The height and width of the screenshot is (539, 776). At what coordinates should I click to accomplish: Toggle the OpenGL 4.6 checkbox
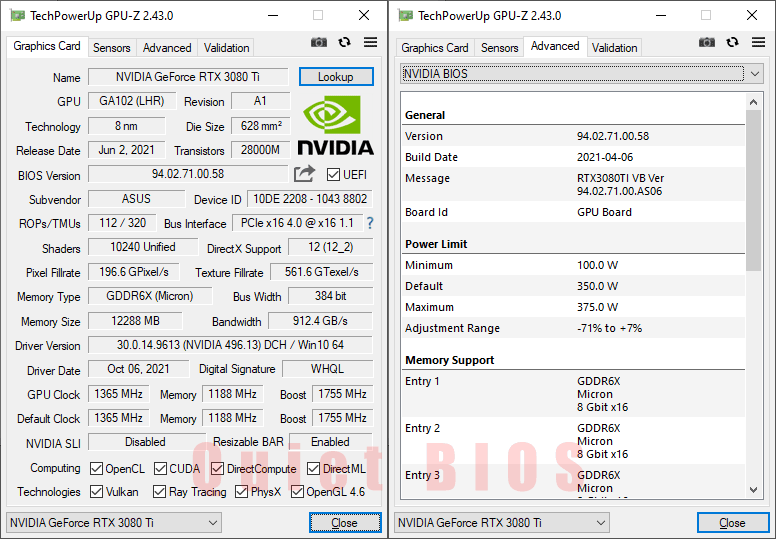click(297, 491)
